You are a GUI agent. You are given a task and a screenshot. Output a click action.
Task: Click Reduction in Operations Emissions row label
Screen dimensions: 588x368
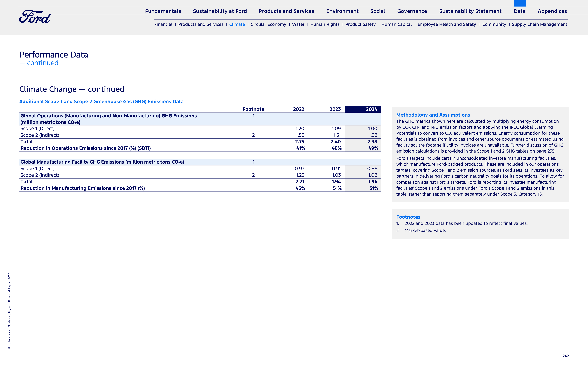86,148
